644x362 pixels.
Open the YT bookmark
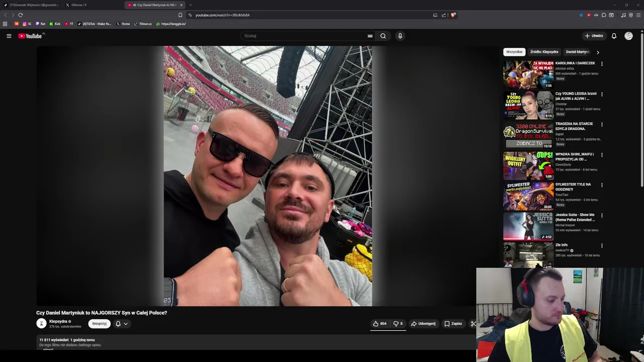(x=69, y=24)
